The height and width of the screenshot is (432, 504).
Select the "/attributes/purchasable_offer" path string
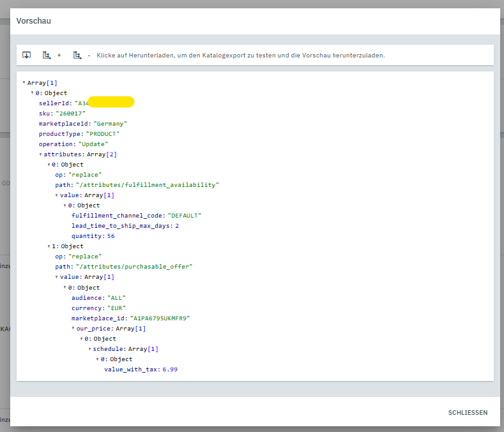point(134,266)
